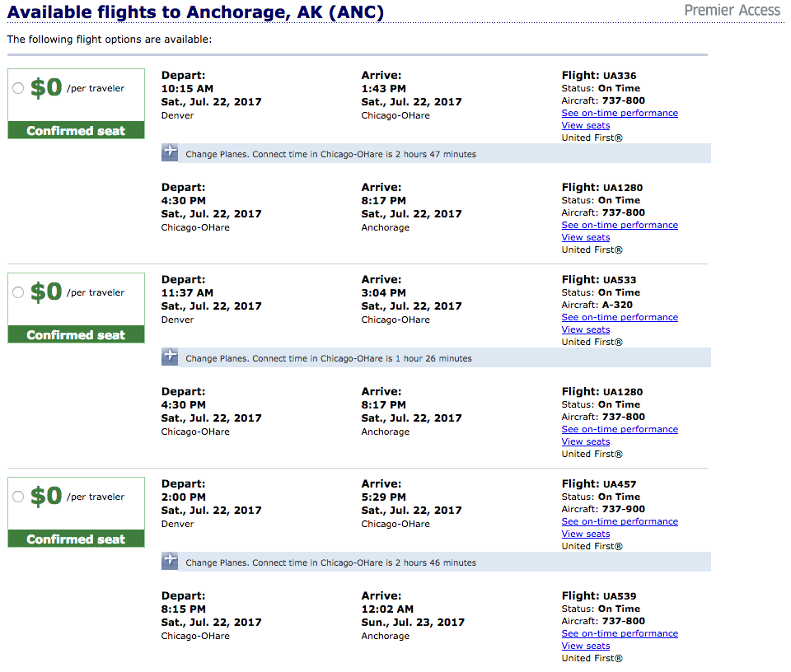The image size is (791, 672).
Task: View seats on flight UA533 A-320
Action: 586,329
